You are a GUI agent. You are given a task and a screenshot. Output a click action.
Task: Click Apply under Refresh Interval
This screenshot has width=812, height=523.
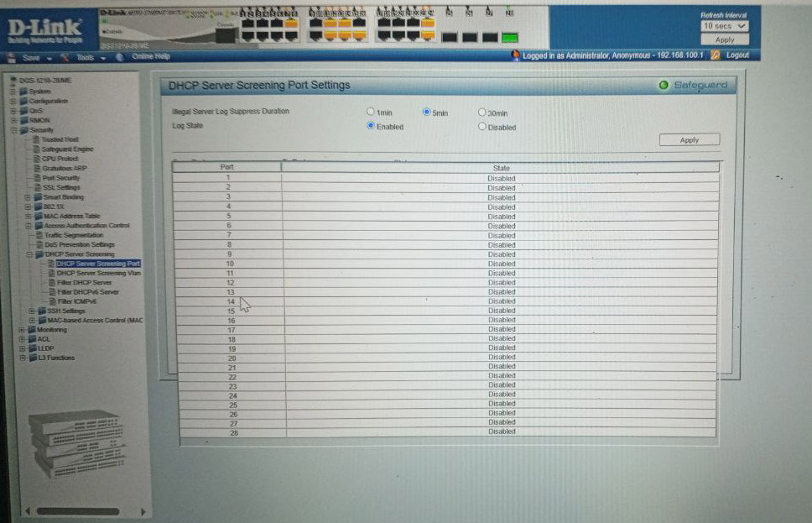coord(725,40)
